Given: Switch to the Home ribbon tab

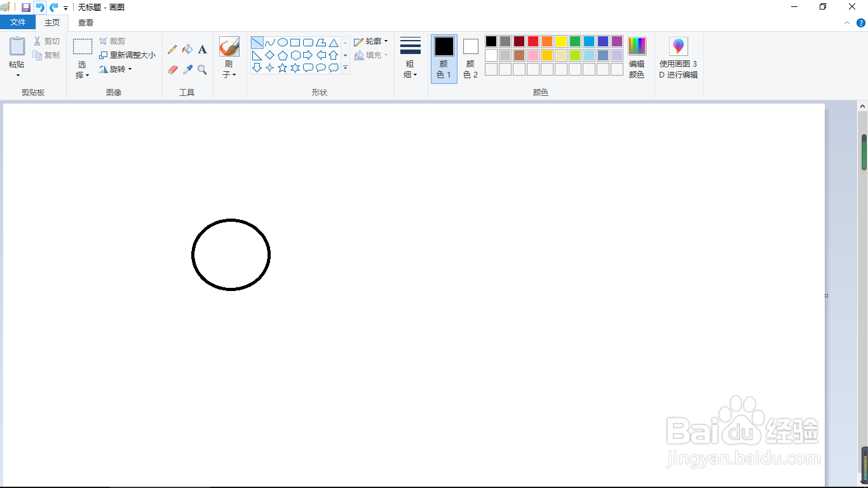Looking at the screenshot, I should 52,22.
